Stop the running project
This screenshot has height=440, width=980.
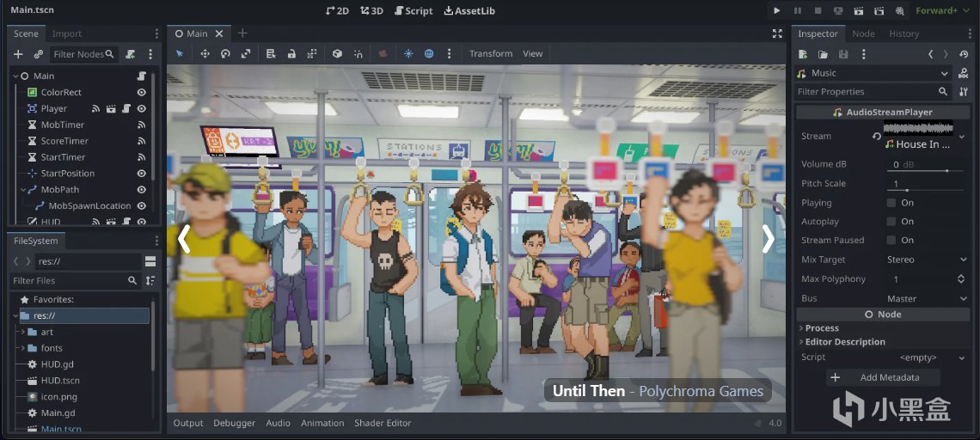pyautogui.click(x=818, y=10)
